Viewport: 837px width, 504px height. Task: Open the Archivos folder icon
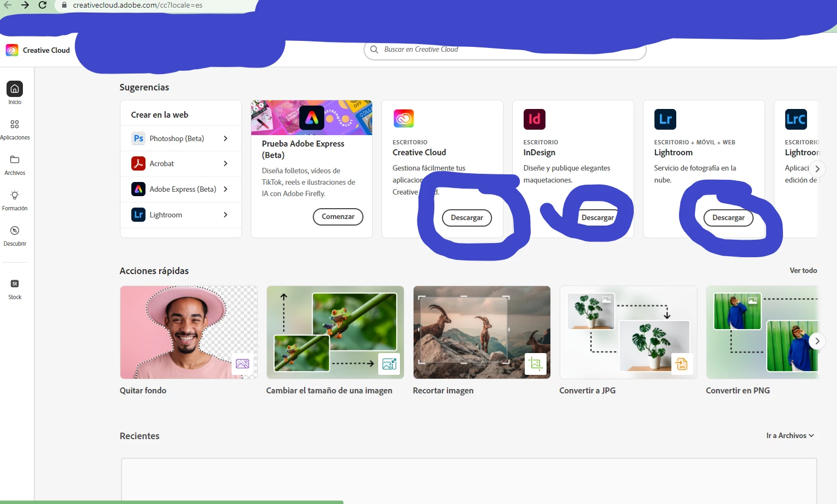point(15,160)
